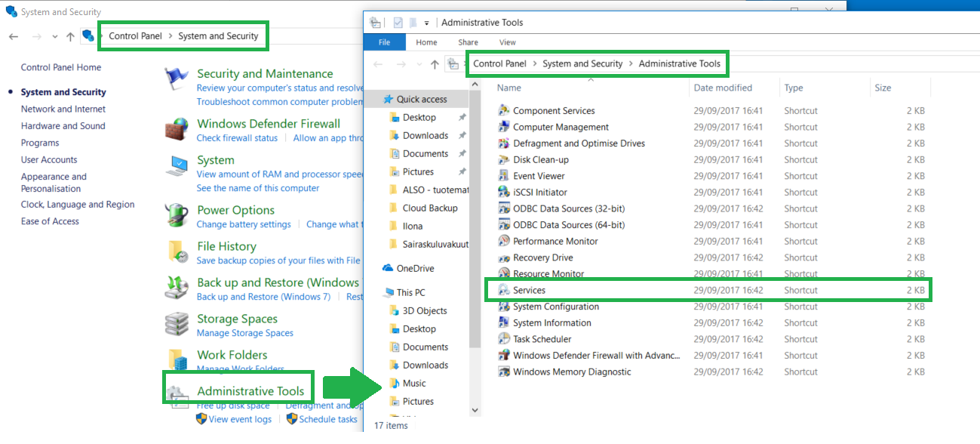The height and width of the screenshot is (444, 980).
Task: Click the Quick access star icon
Action: (x=388, y=99)
